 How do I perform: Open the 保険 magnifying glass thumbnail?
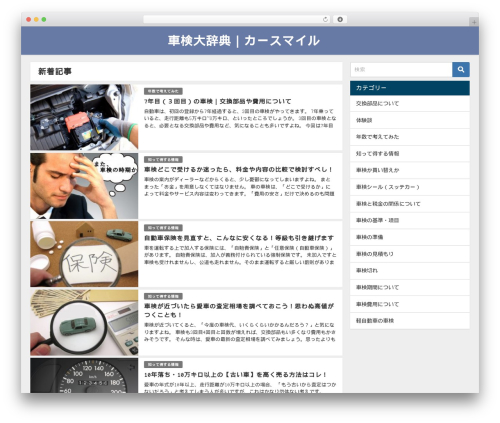pyautogui.click(x=84, y=254)
